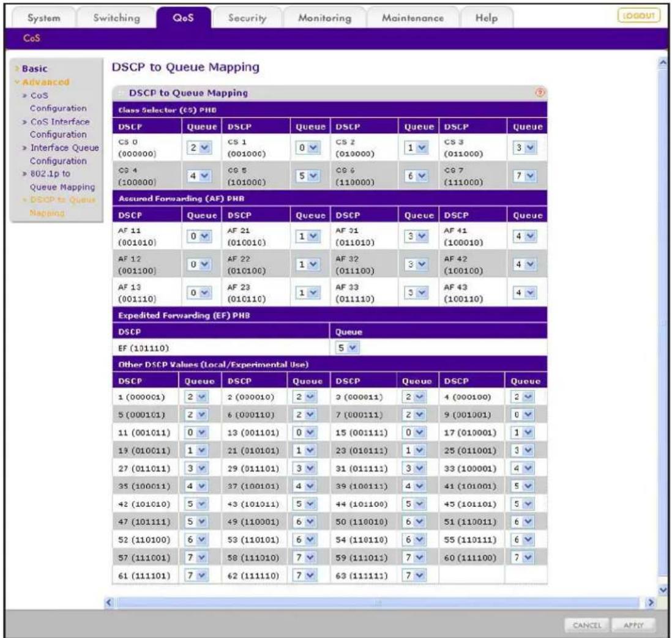672x638 pixels.
Task: Open queue dropdown for CS 1
Action: point(308,148)
